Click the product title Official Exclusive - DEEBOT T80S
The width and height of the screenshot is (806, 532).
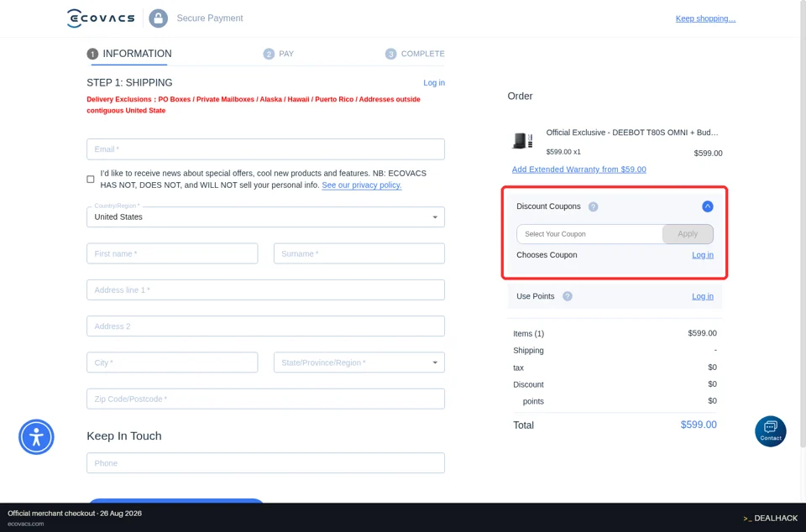tap(632, 133)
